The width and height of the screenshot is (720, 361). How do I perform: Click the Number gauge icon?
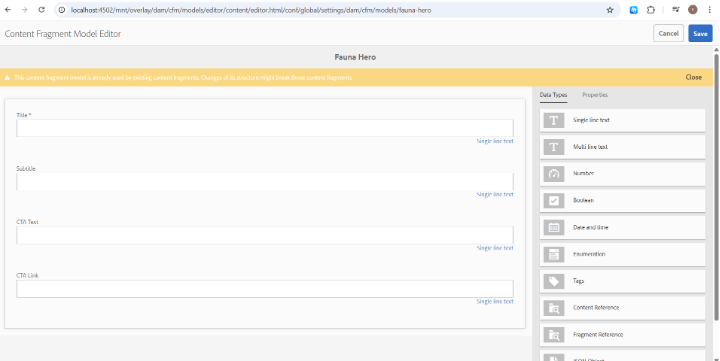click(554, 174)
